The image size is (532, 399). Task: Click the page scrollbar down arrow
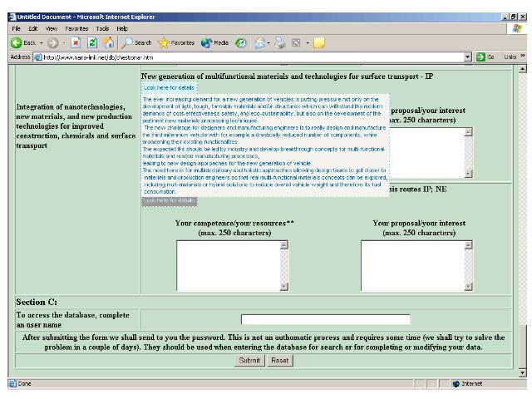(x=523, y=372)
